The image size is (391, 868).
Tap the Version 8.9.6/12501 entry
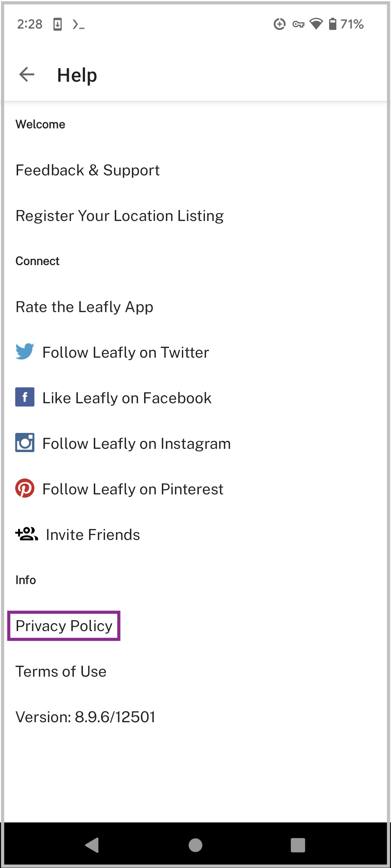[x=85, y=717]
